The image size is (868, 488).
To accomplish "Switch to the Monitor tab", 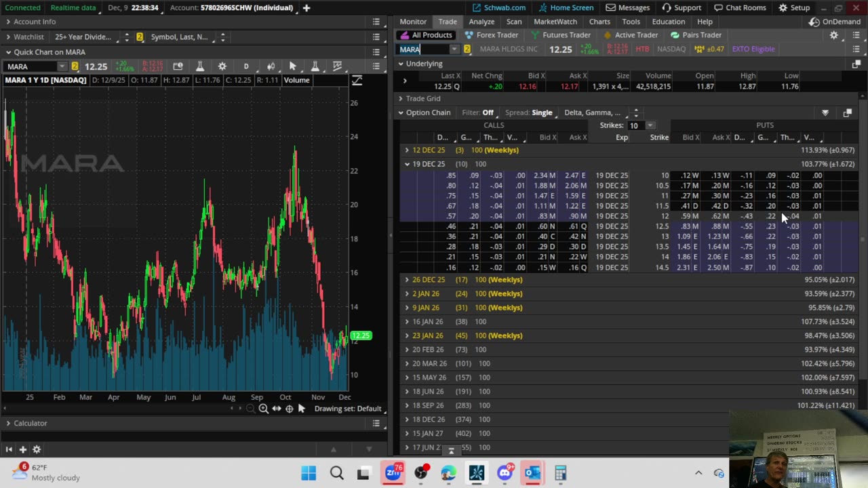I will [413, 22].
